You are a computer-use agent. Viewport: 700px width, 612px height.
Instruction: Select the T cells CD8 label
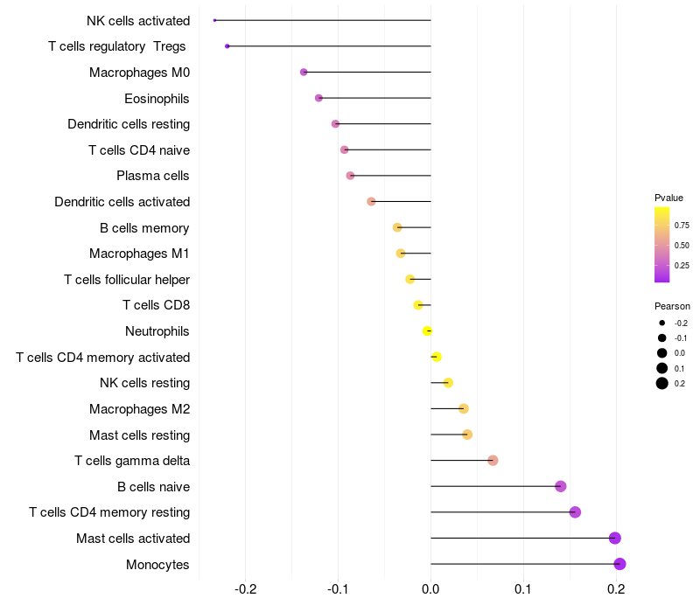tap(157, 305)
